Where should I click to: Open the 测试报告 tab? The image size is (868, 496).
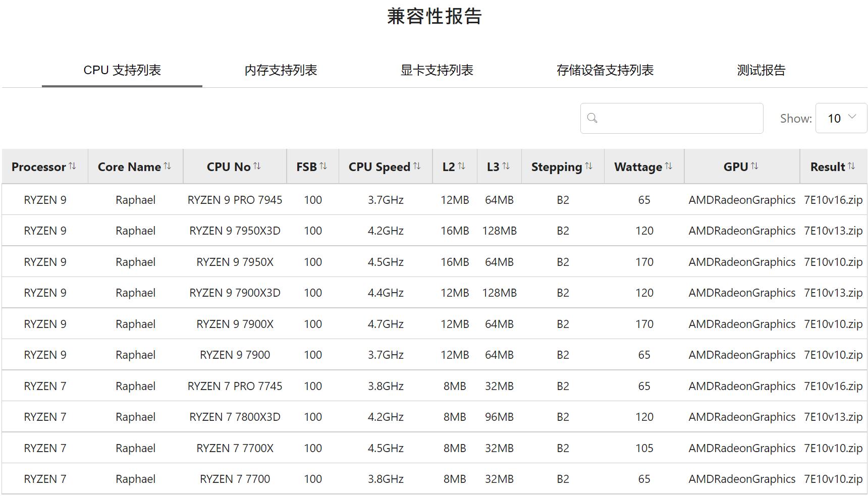(x=761, y=71)
